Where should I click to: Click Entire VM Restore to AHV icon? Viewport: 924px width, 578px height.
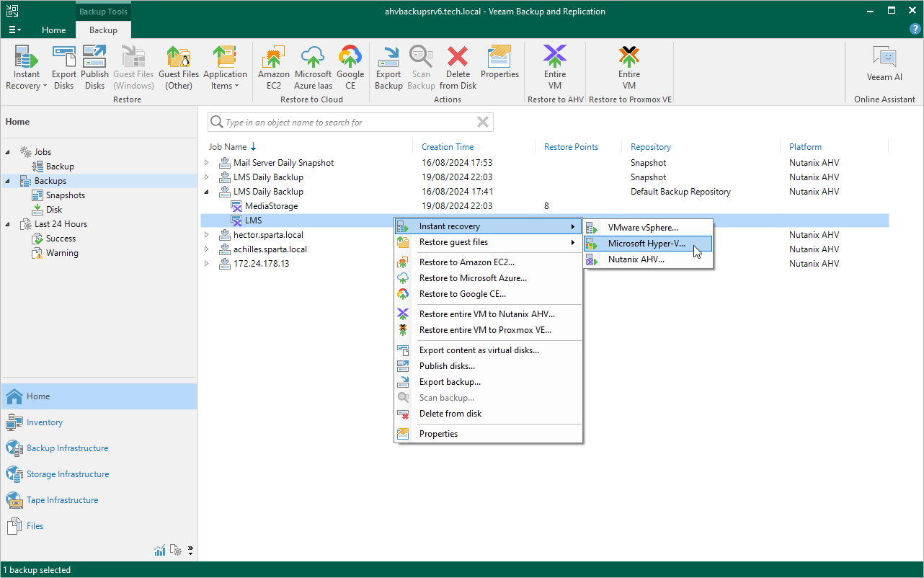(x=554, y=68)
